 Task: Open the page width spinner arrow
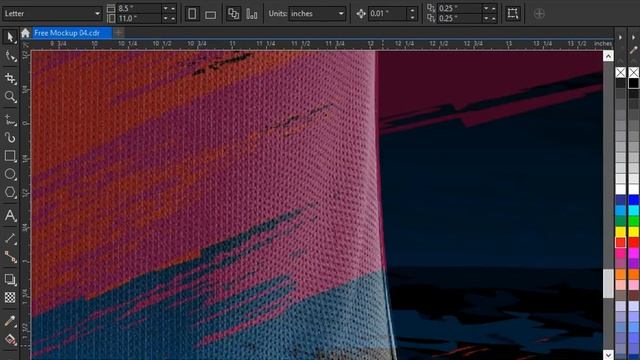pos(165,8)
